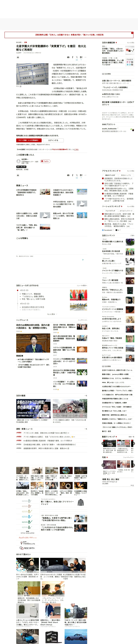Open the 余暇のスマホ1日2時間 video thumbnail

pyautogui.click(x=34, y=409)
